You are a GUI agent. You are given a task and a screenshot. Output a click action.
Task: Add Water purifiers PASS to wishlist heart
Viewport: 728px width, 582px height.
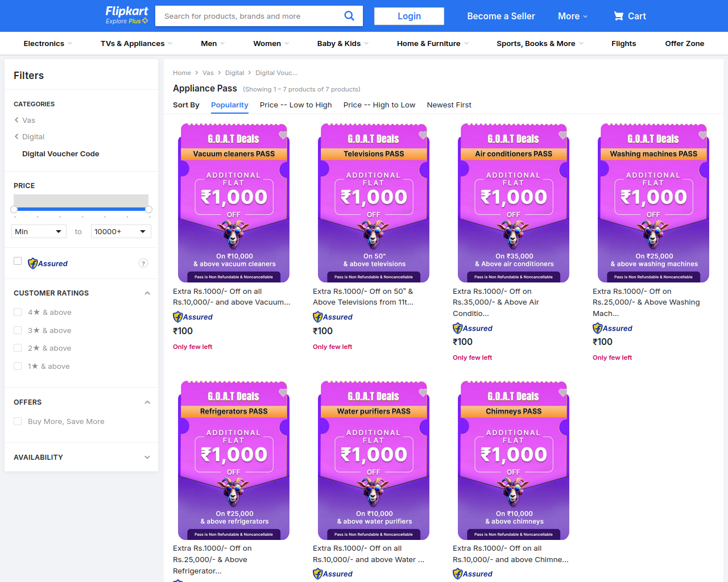coord(423,393)
